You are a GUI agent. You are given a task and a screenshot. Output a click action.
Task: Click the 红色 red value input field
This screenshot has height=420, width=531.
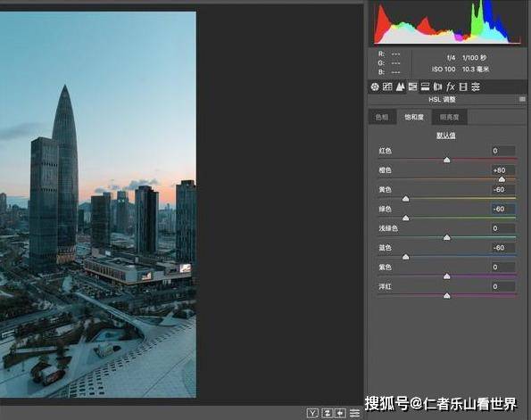[x=503, y=151]
